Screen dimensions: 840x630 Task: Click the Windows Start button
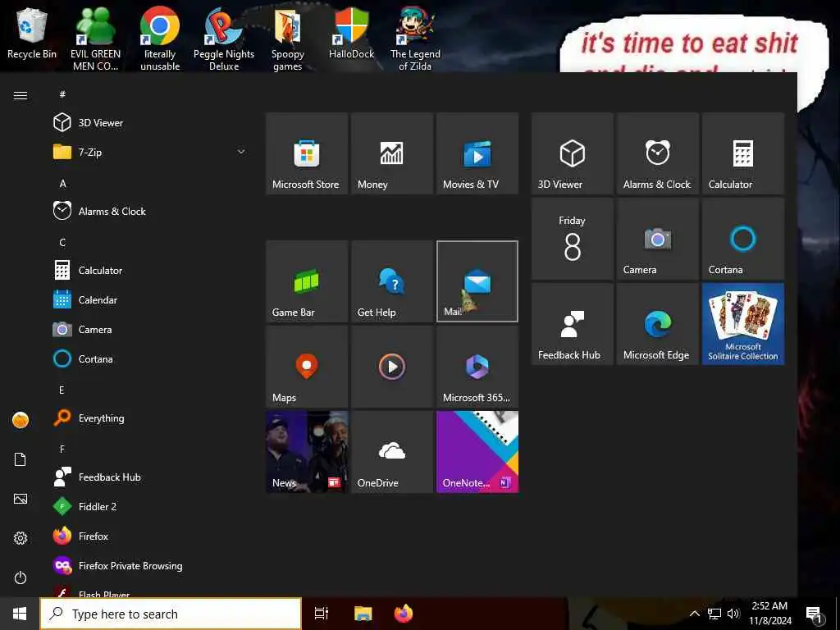click(20, 614)
